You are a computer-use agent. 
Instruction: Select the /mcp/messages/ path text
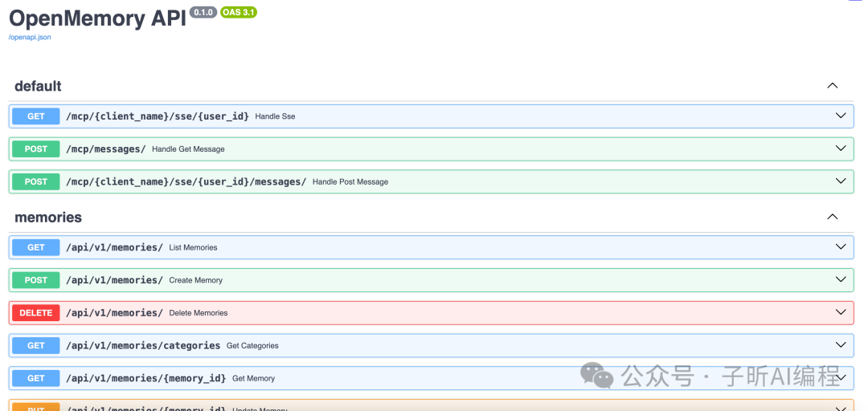(x=106, y=149)
